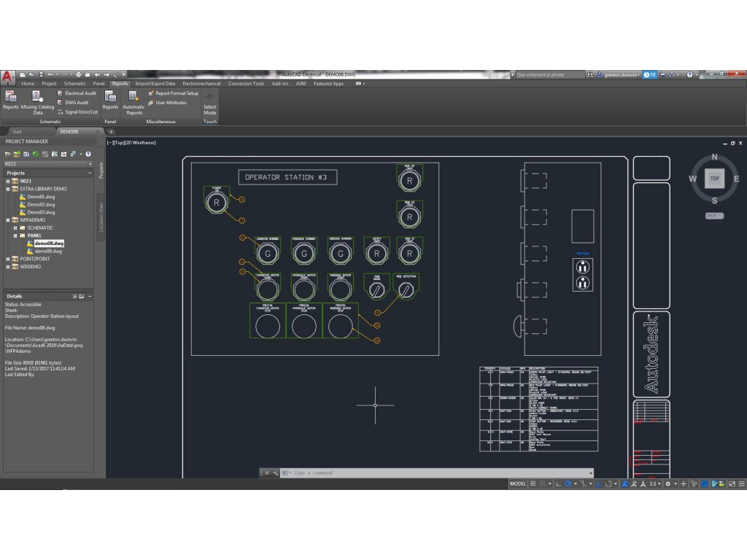Open Report Format Setup
This screenshot has height=560, width=747.
[x=174, y=93]
